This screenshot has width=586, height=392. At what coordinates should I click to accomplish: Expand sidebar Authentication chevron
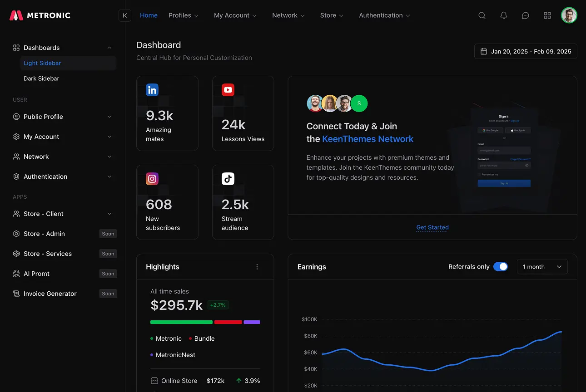click(109, 176)
